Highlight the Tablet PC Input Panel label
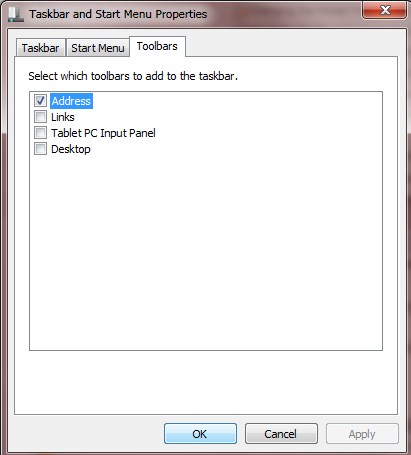The height and width of the screenshot is (455, 411). (103, 133)
